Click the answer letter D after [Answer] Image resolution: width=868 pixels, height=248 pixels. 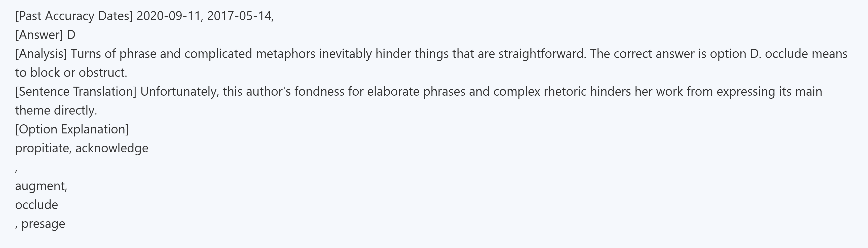(71, 35)
